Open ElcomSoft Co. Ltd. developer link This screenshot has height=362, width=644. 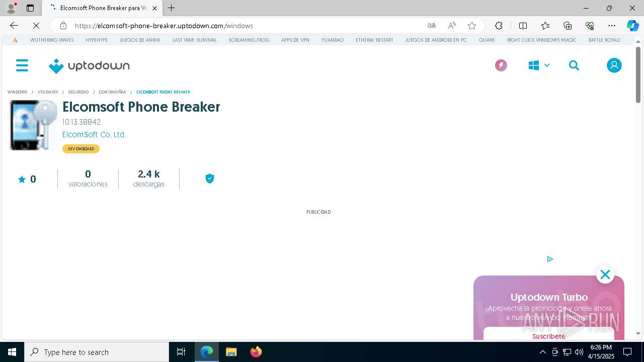point(94,135)
